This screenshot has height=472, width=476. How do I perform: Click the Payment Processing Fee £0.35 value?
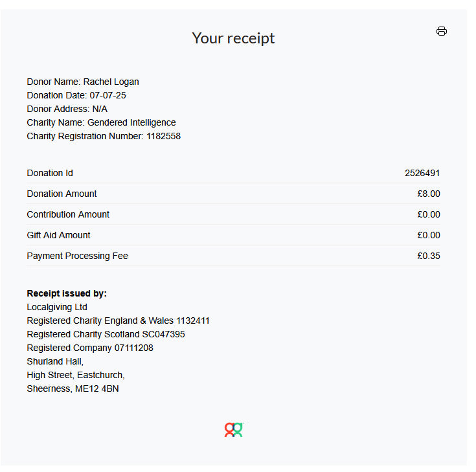point(429,256)
